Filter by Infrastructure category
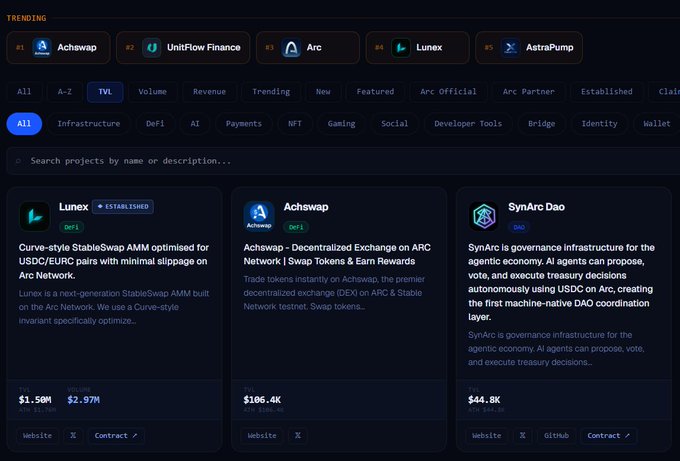Viewport: 680px width, 461px height. pos(89,124)
